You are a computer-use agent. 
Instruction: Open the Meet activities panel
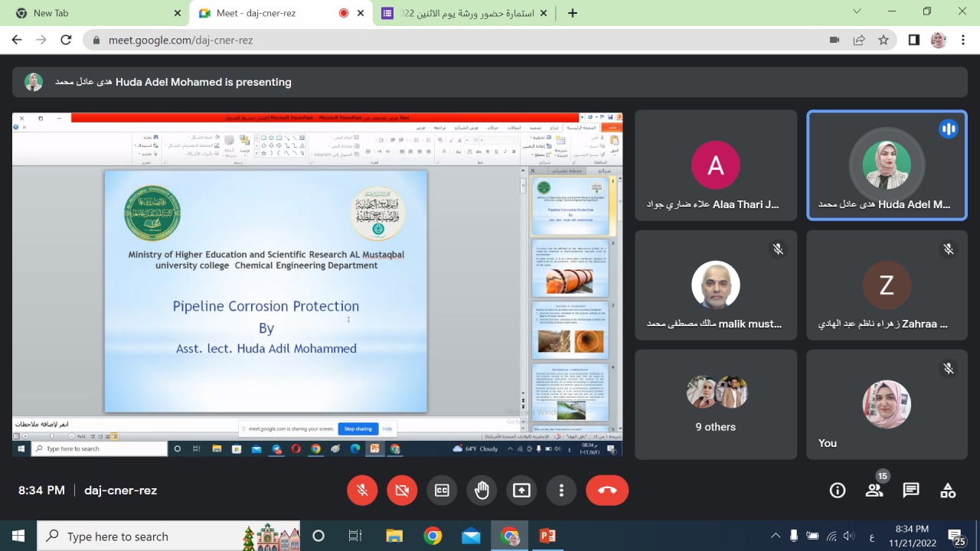coord(948,491)
